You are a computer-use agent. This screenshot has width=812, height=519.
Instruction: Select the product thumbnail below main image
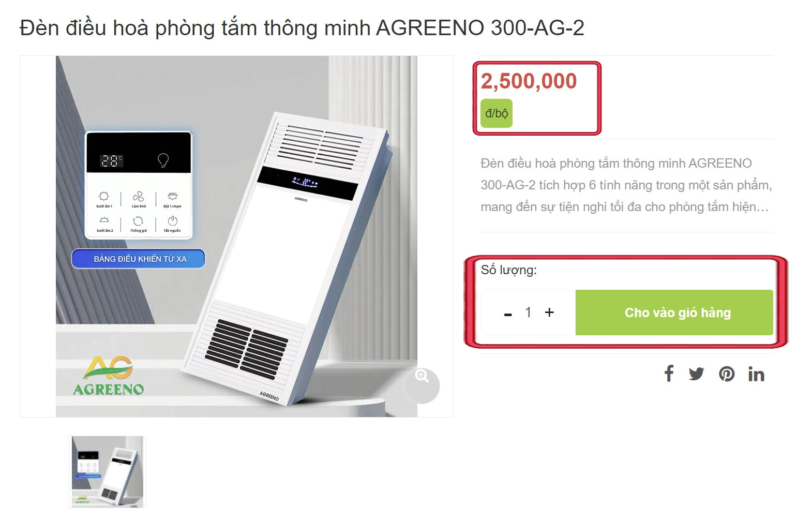pyautogui.click(x=108, y=471)
